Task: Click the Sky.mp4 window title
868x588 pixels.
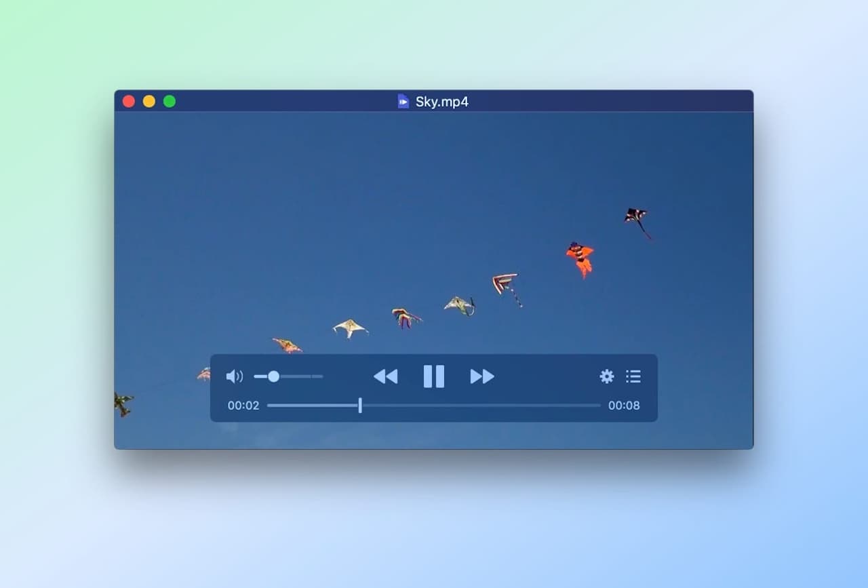Action: 442,102
